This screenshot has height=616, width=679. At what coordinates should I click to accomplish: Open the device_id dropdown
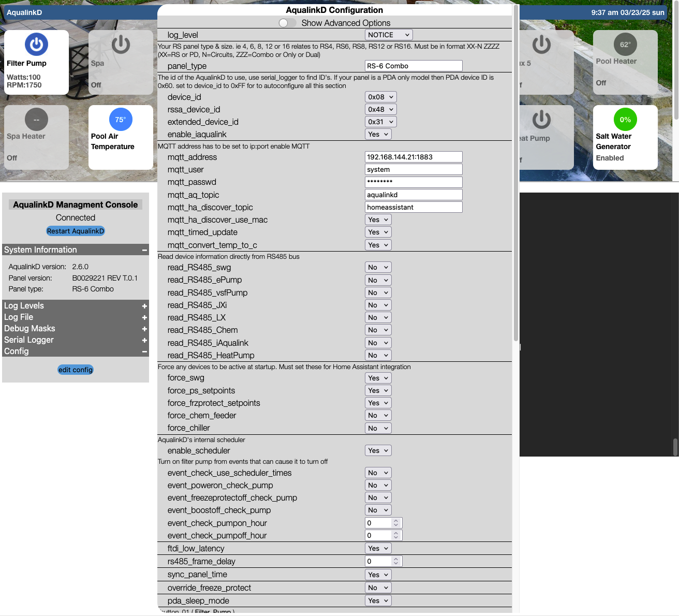click(x=381, y=97)
